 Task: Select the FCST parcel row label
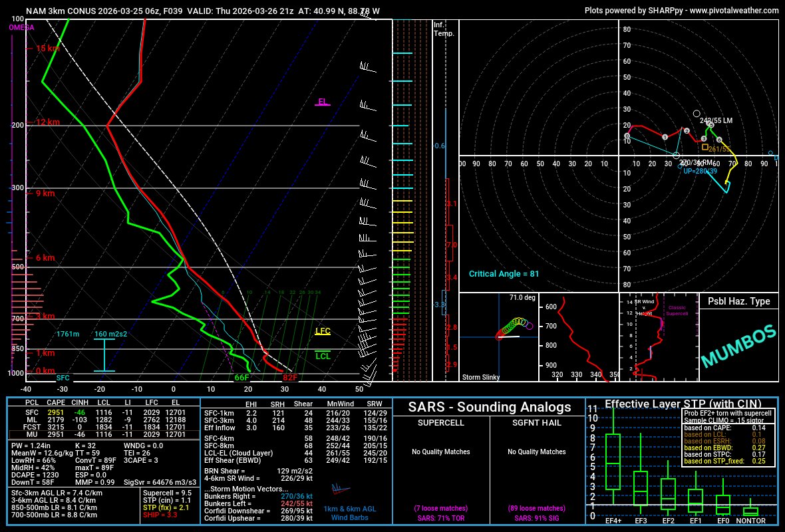pyautogui.click(x=32, y=427)
